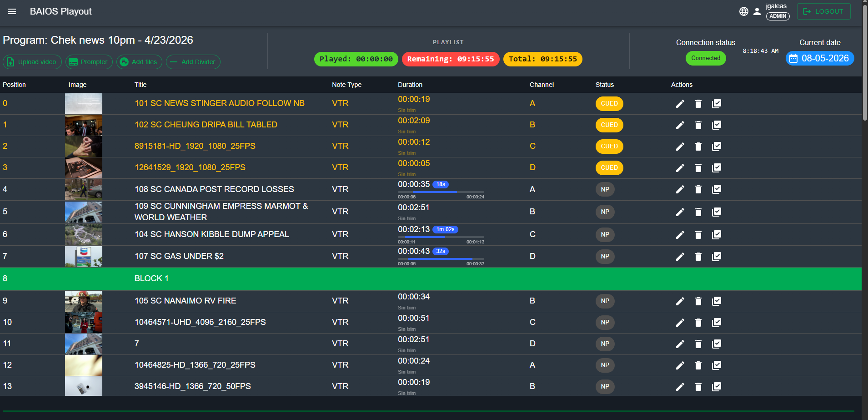868x420 pixels.
Task: Delete the 102 SC CHEUNG DRIPA BILL row
Action: click(698, 125)
